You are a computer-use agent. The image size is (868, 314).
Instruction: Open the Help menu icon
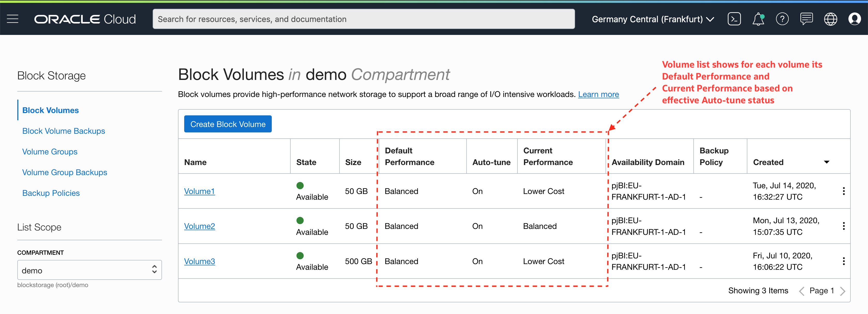tap(782, 19)
